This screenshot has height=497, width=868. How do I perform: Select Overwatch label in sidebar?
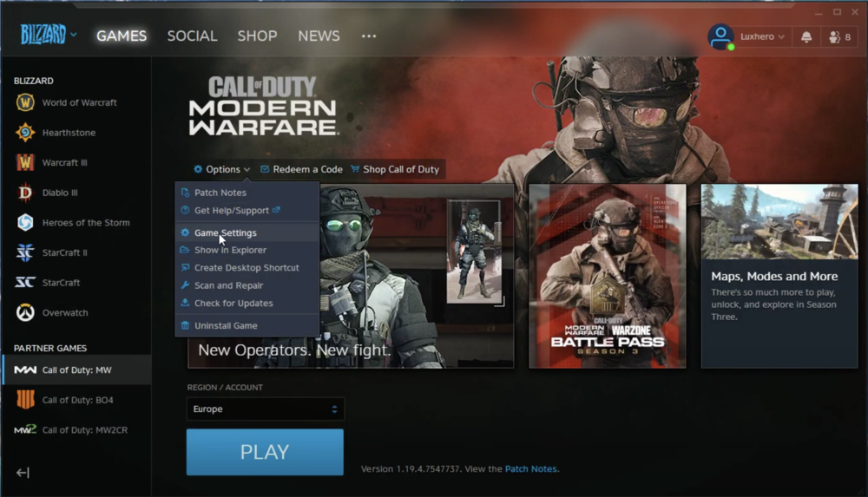(65, 313)
